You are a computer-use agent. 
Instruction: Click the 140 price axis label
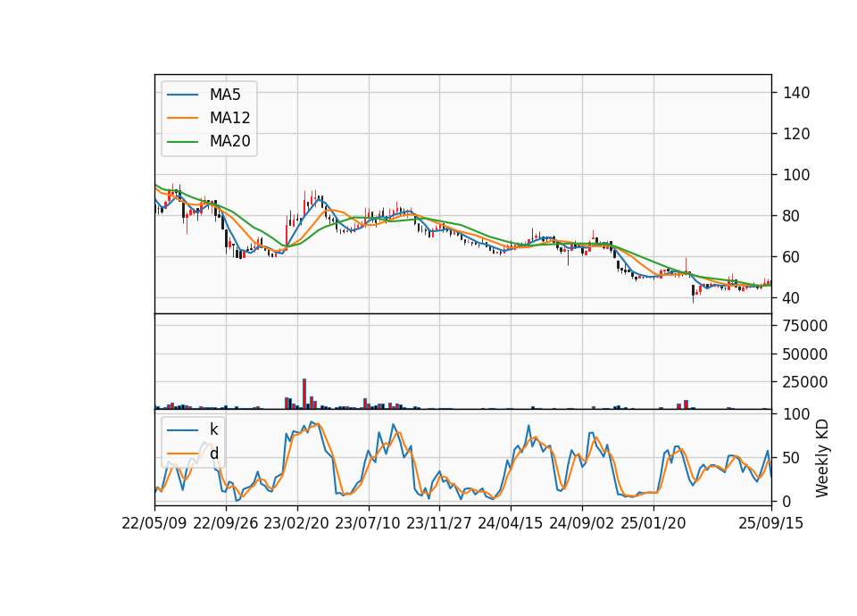(796, 93)
